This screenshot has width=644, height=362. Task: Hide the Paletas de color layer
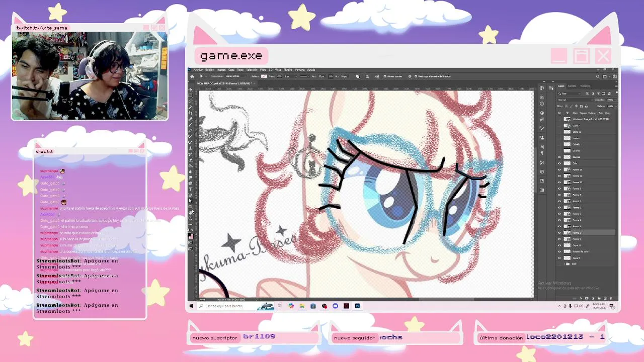click(x=559, y=251)
